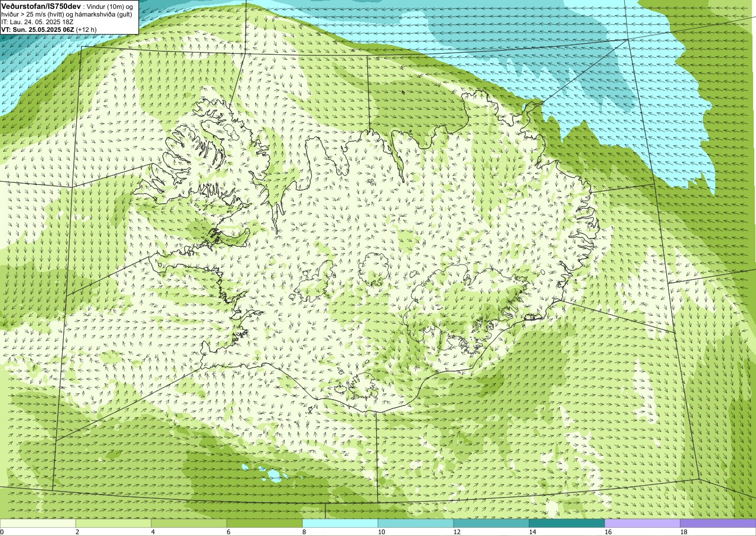Click the 'Veðurstofan/IS750dev' title text
Screen dimensions: 756x536
tap(41, 5)
